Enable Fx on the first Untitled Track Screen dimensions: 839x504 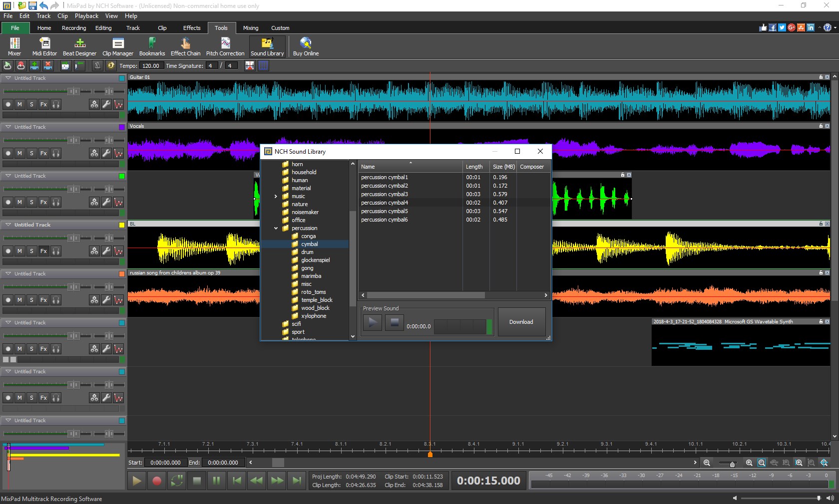[43, 105]
